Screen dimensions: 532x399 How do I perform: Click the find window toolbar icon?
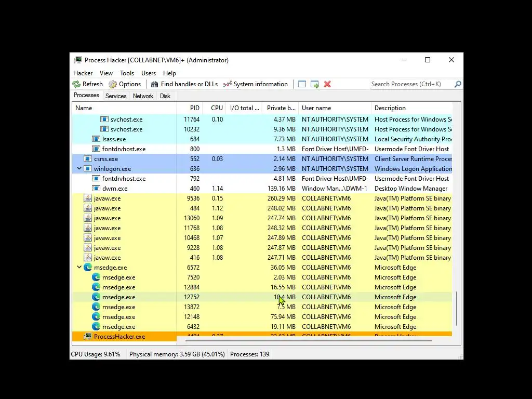point(302,84)
